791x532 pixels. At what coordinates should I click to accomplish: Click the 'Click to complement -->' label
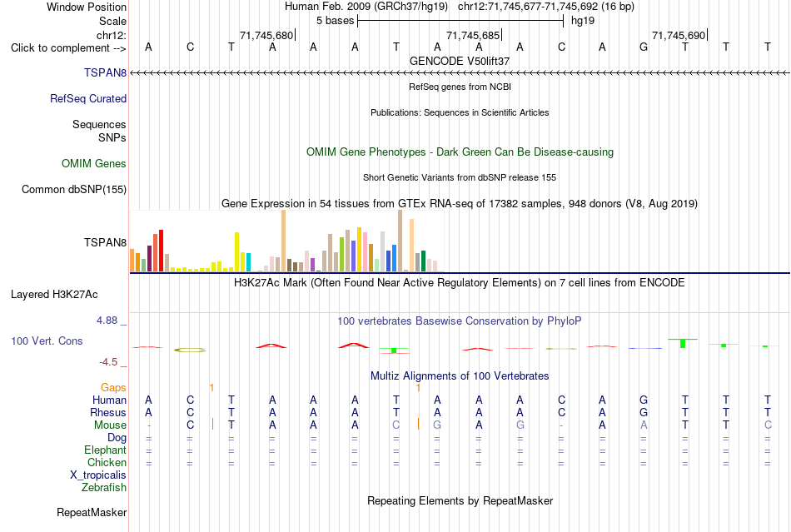click(68, 48)
